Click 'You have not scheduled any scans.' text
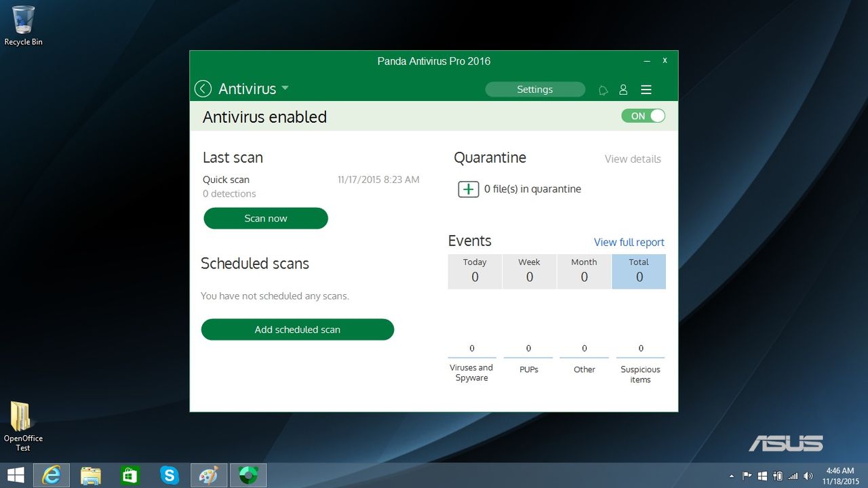The image size is (868, 488). click(275, 296)
